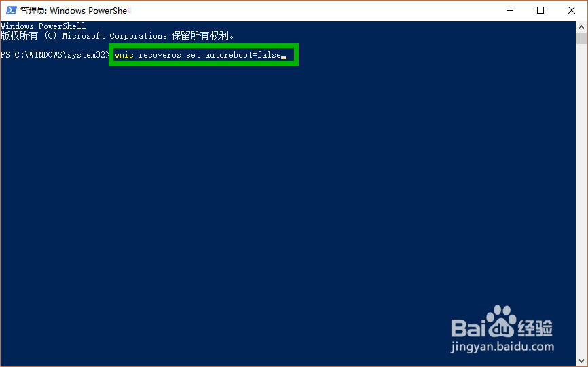588x367 pixels.
Task: Click the vertical scrollbar thumb
Action: [x=581, y=39]
